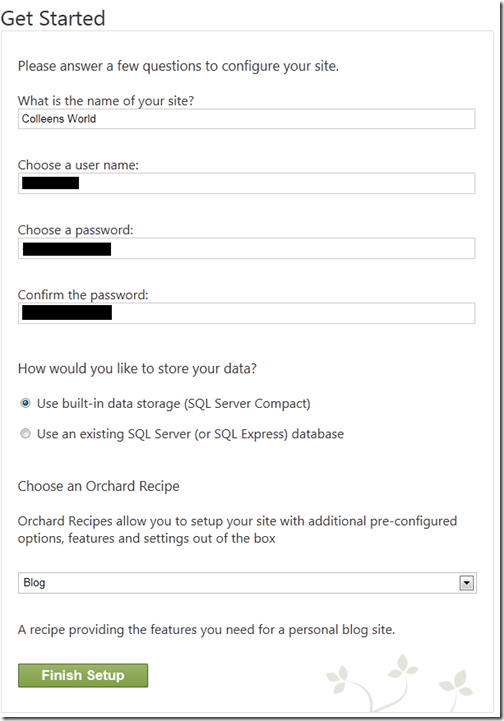
Task: Focus the user name input field
Action: [x=246, y=183]
